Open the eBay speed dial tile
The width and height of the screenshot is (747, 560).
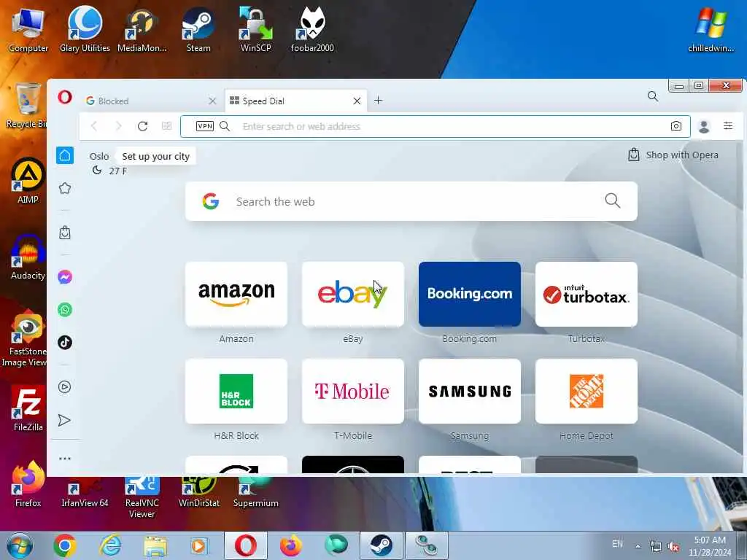point(353,295)
